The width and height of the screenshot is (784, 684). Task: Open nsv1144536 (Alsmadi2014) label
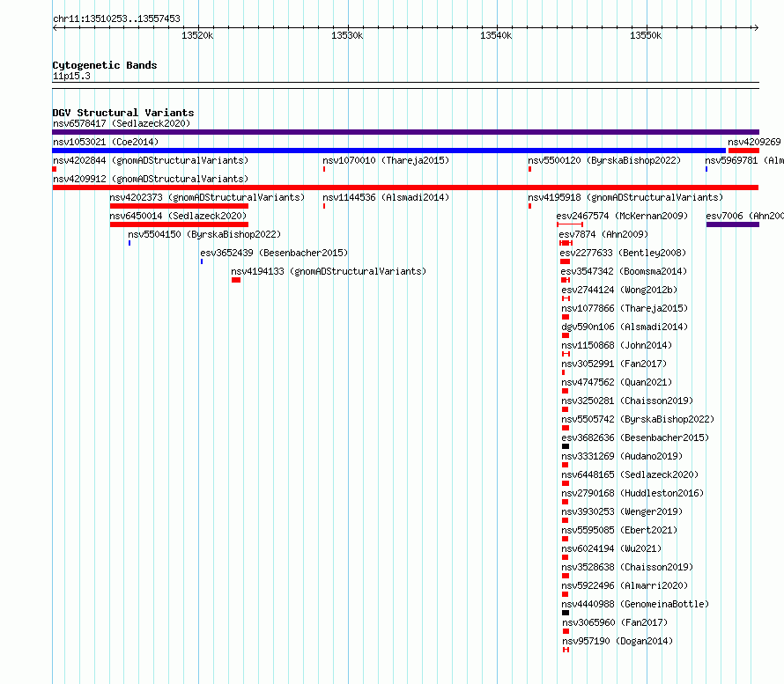pos(386,197)
